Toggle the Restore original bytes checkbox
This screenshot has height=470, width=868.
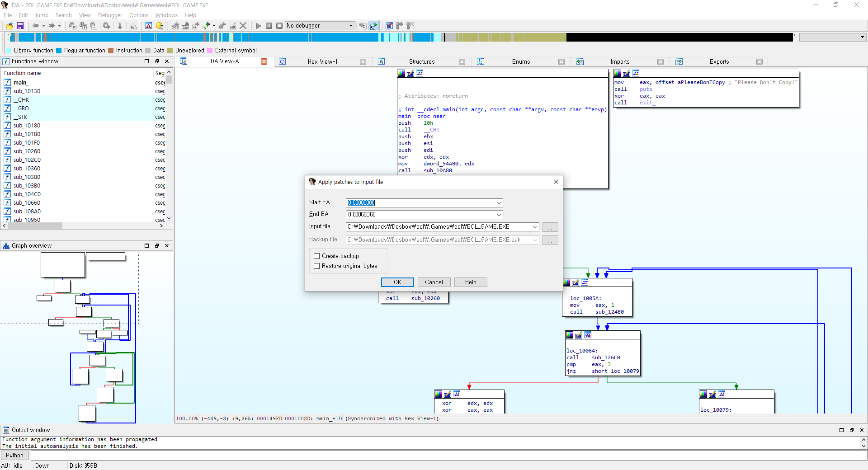tap(317, 266)
